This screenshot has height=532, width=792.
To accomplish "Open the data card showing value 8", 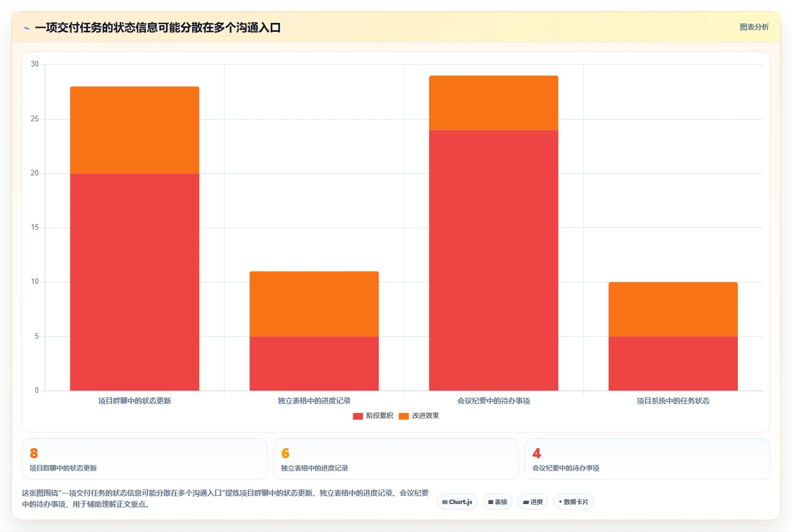I will [145, 459].
